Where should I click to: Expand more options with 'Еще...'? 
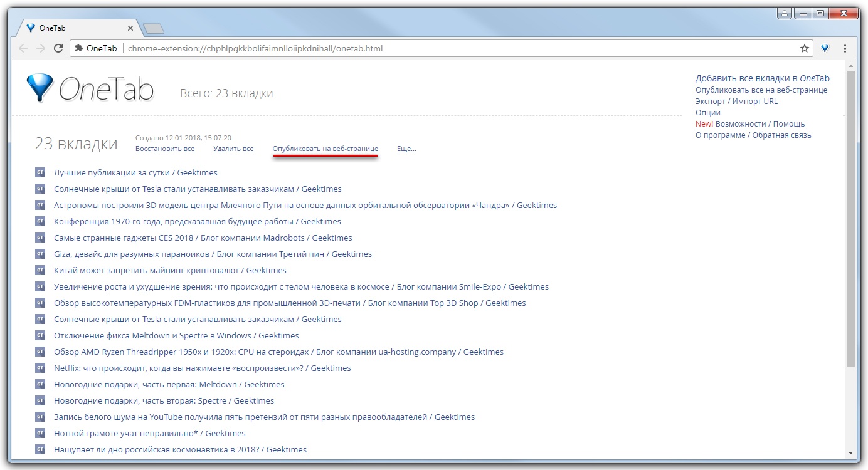point(406,149)
